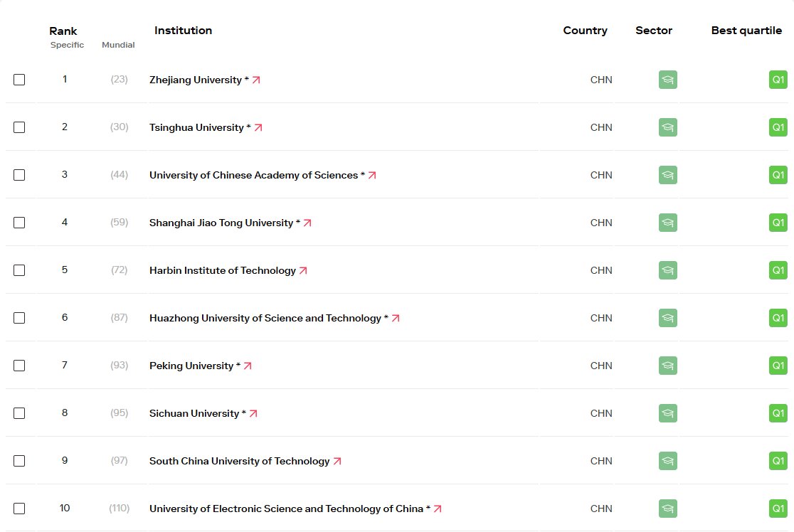
Task: Select checkbox for Shanghai Jiao Tong University
Action: [19, 222]
